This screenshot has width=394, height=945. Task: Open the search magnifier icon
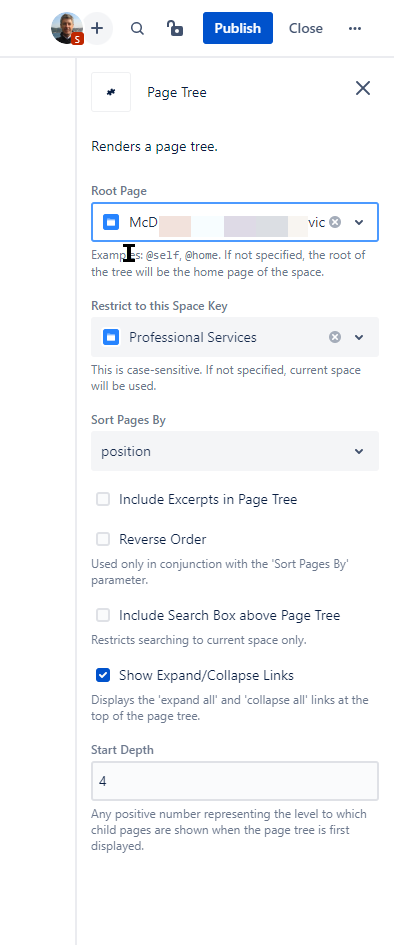[x=137, y=28]
